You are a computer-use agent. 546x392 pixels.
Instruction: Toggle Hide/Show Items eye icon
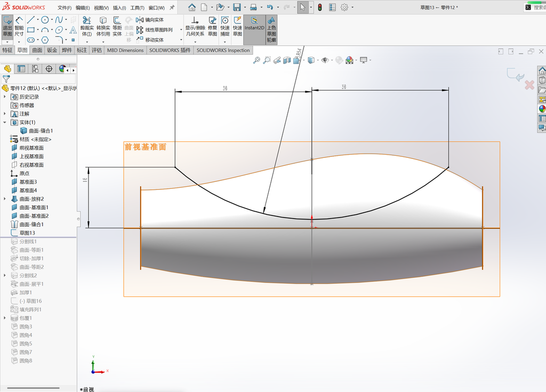pos(325,60)
